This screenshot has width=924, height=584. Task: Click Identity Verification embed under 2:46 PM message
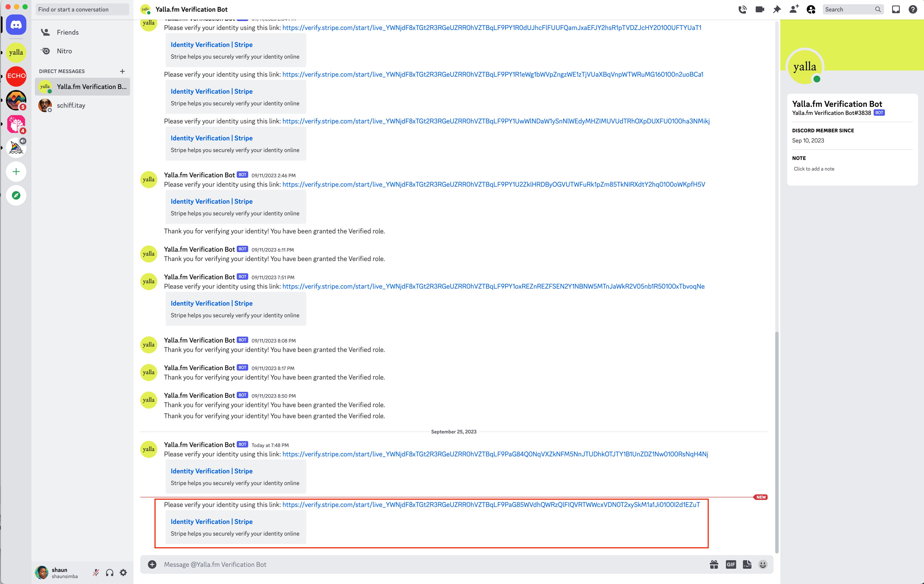(x=211, y=201)
